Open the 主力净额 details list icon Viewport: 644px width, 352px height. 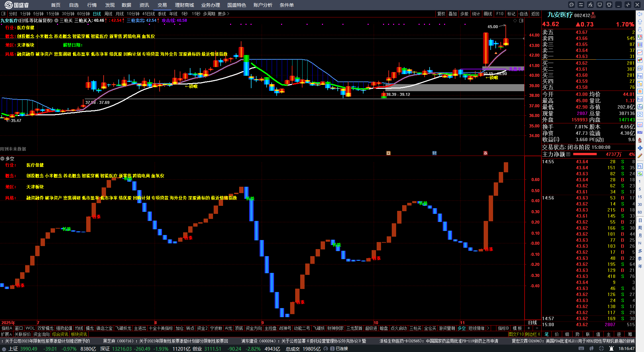coord(568,154)
